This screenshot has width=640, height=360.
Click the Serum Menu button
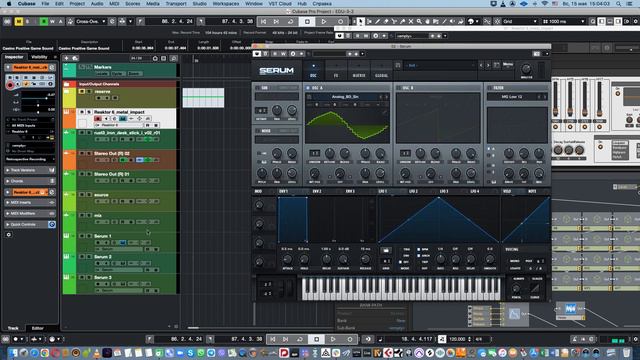point(508,65)
